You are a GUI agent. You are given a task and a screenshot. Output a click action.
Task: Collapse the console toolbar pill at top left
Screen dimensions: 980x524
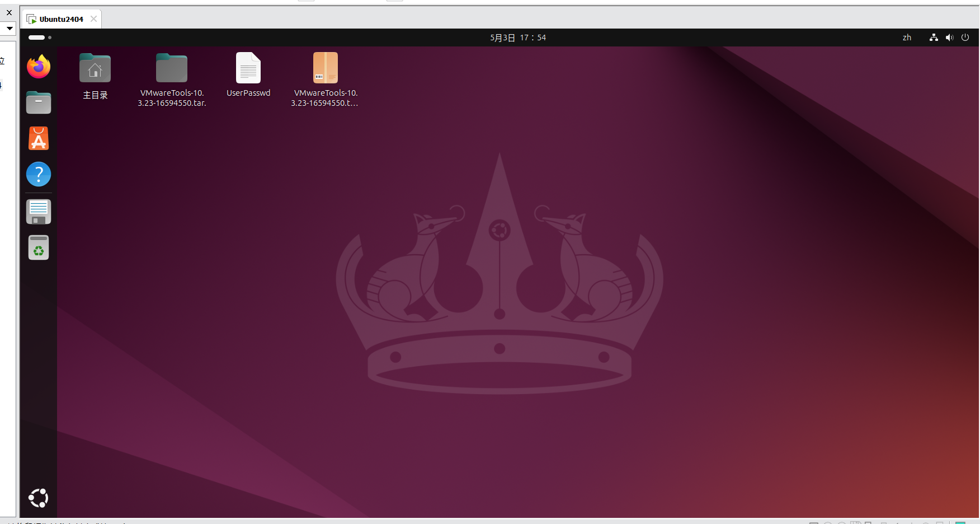pos(37,38)
